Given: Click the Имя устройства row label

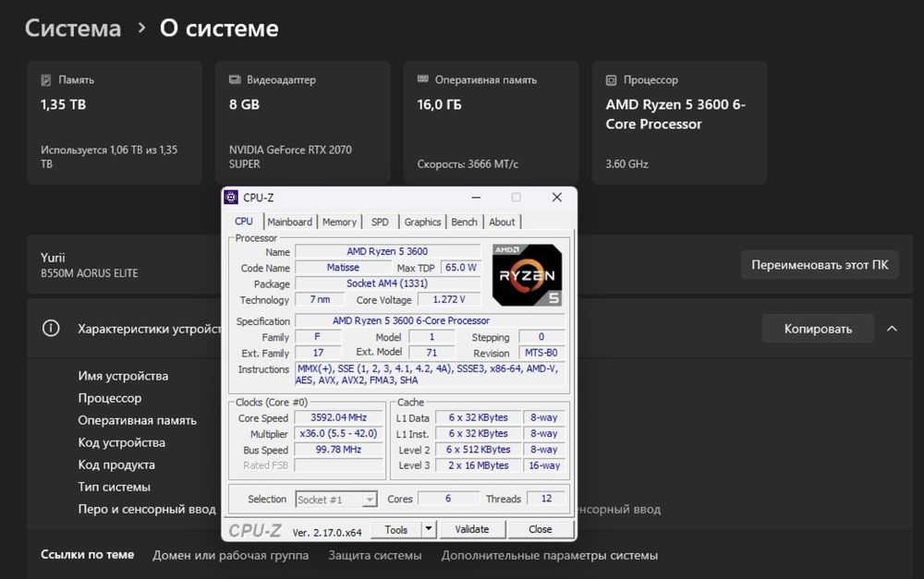Looking at the screenshot, I should coord(123,376).
